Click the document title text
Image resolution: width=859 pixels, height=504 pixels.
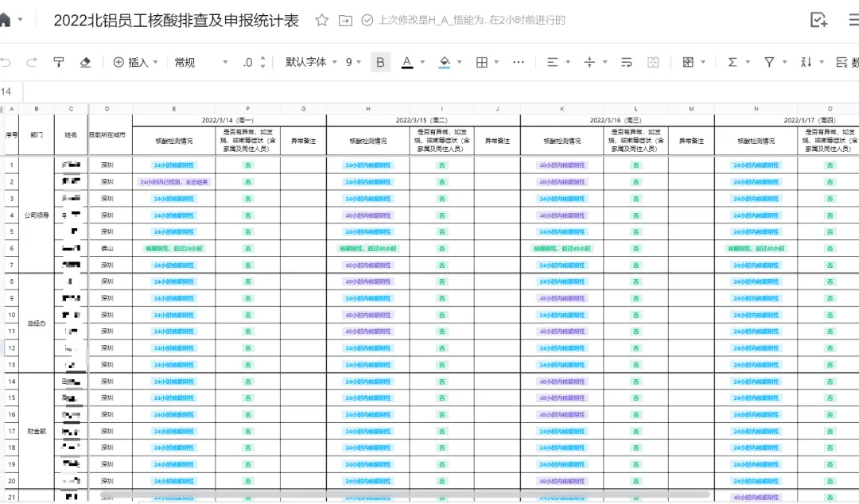[176, 21]
